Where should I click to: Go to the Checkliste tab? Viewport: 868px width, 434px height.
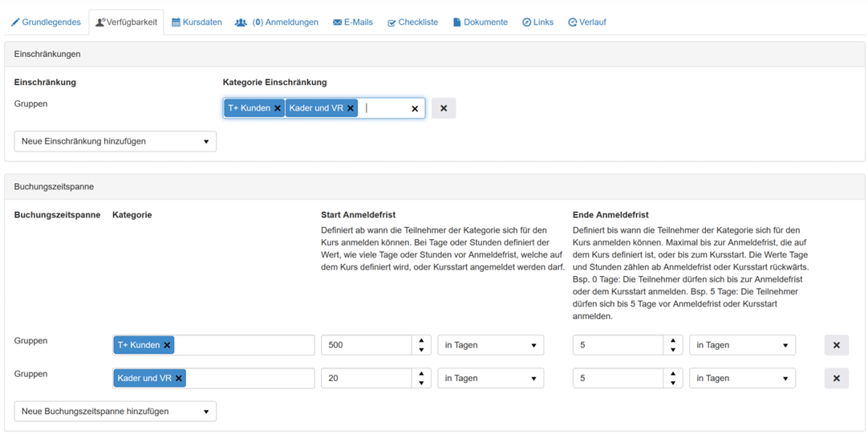point(412,22)
